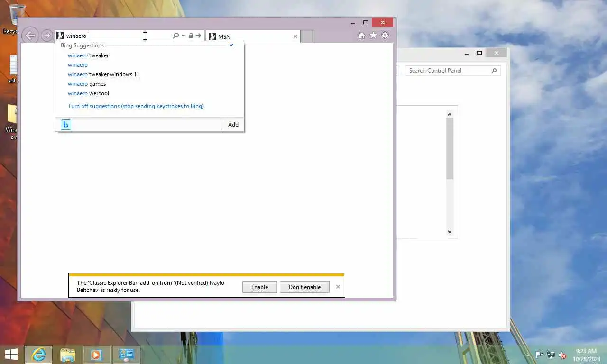This screenshot has width=607, height=364.
Task: Click scroll down arrow in Control Panel list
Action: pyautogui.click(x=450, y=232)
